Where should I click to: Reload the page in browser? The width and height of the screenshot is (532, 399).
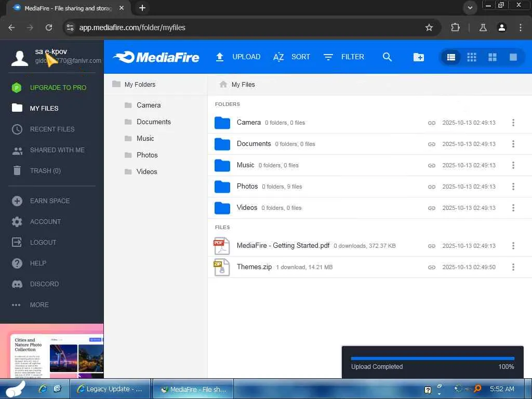pos(49,28)
